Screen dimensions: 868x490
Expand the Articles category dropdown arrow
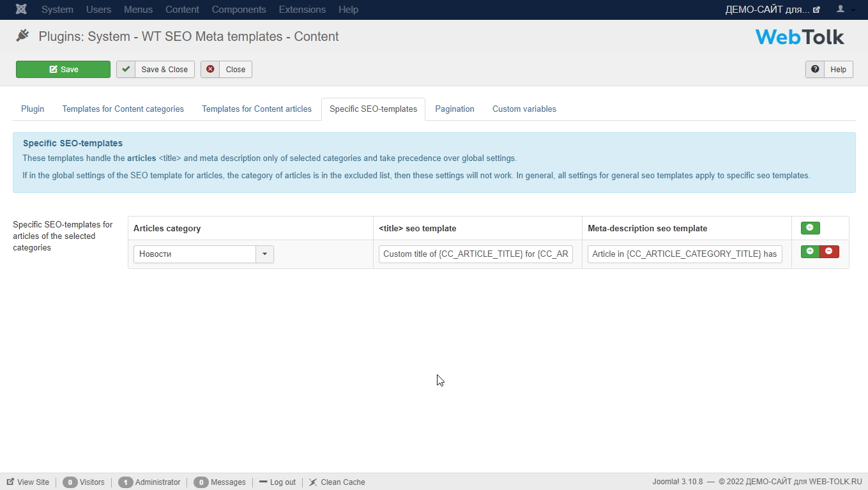pos(264,254)
